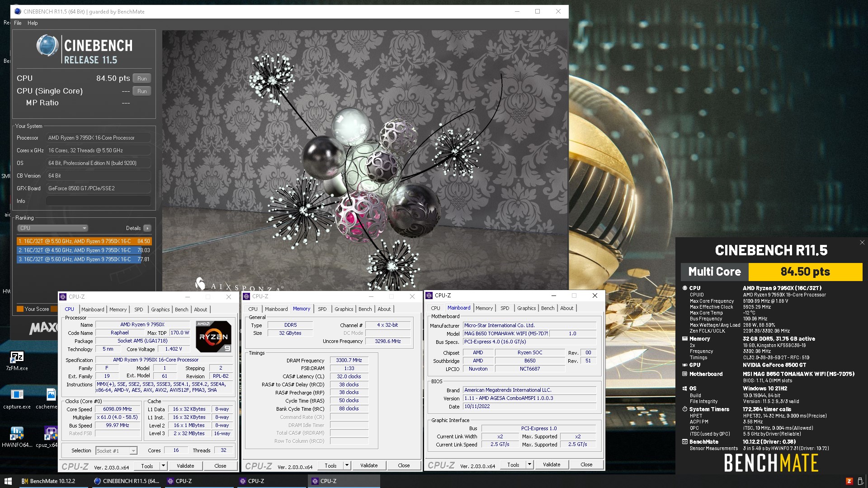Open the HWiNFO64 desktop shortcut
This screenshot has width=868, height=488.
pyautogui.click(x=17, y=436)
